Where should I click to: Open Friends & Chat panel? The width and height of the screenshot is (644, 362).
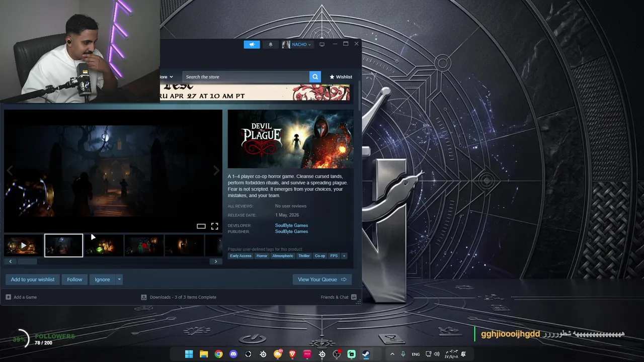tap(339, 297)
